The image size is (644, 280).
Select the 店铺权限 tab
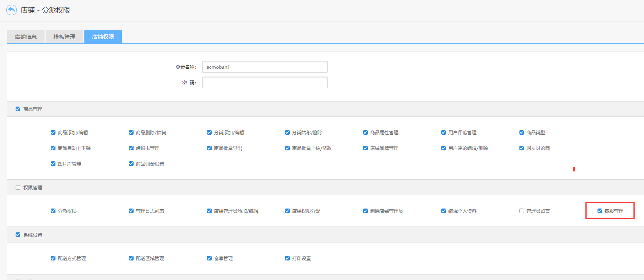103,37
